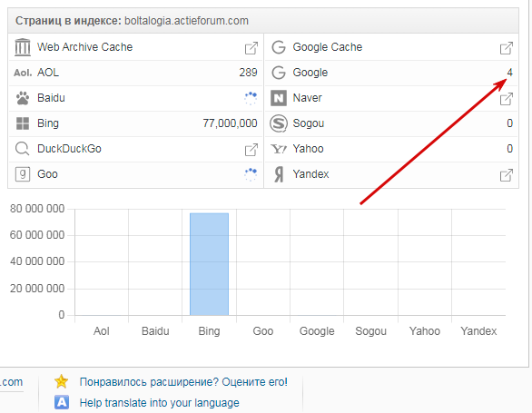Open the Web Archive Cache external link icon

pos(251,48)
